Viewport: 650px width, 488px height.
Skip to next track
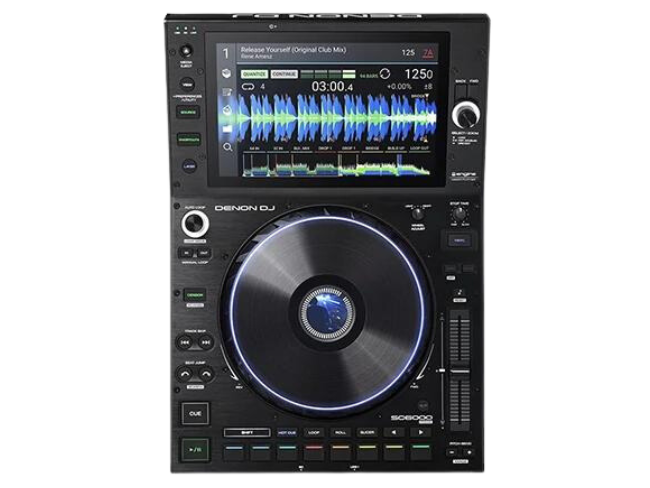(206, 342)
